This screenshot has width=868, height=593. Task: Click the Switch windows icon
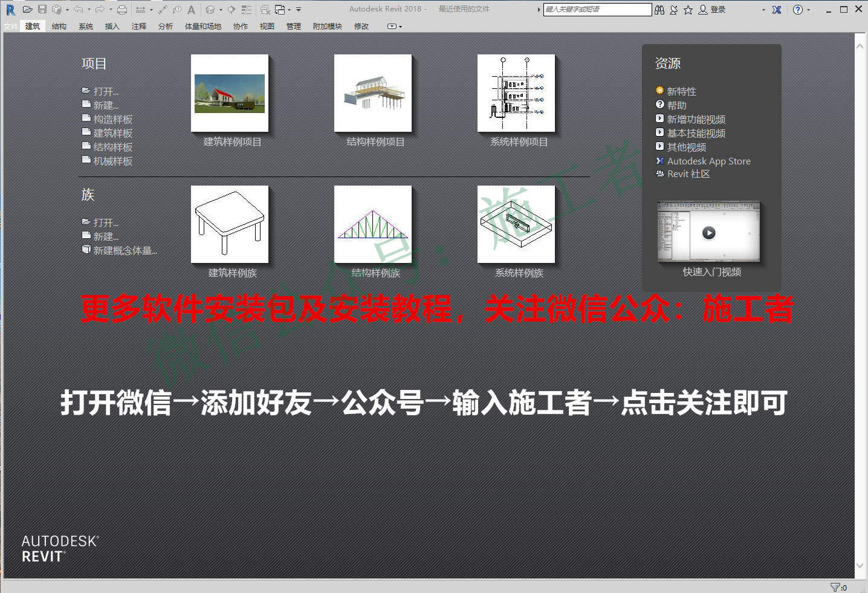(x=280, y=10)
